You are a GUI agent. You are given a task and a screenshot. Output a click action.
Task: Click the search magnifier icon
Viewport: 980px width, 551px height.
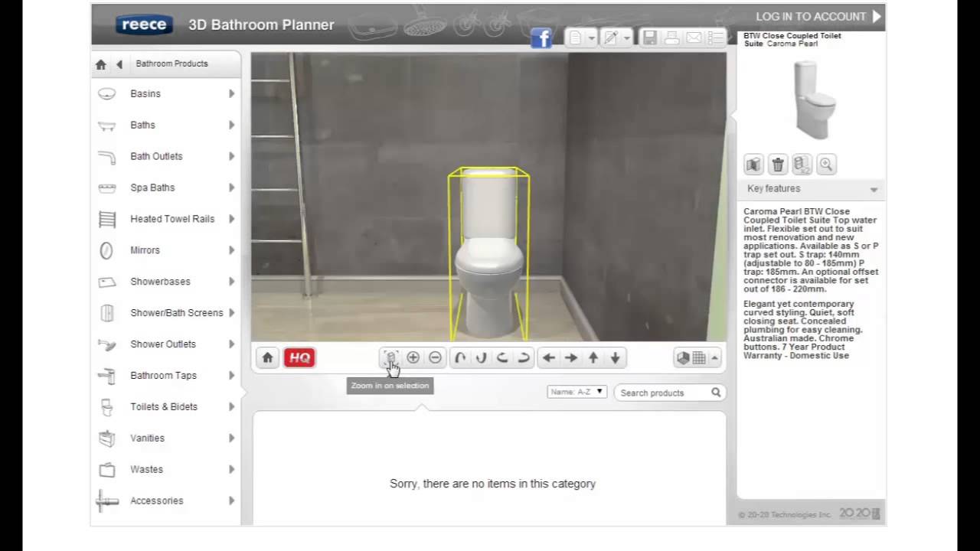pos(716,393)
